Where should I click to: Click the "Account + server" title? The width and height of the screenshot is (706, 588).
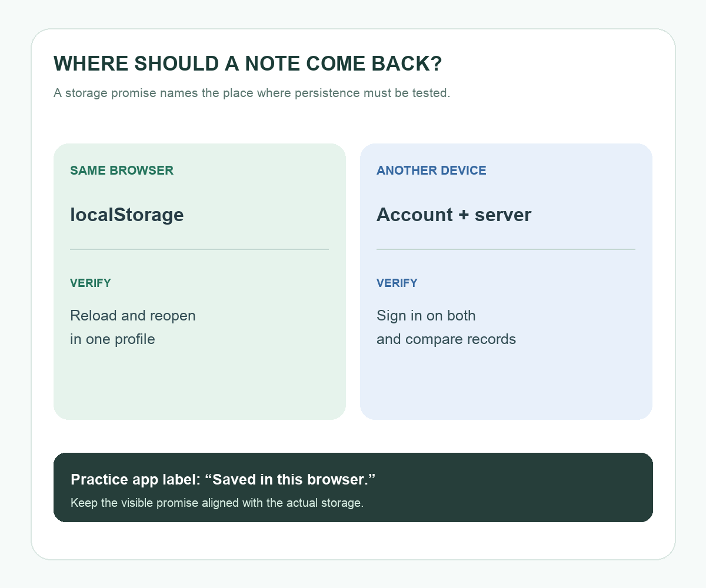[x=454, y=215]
